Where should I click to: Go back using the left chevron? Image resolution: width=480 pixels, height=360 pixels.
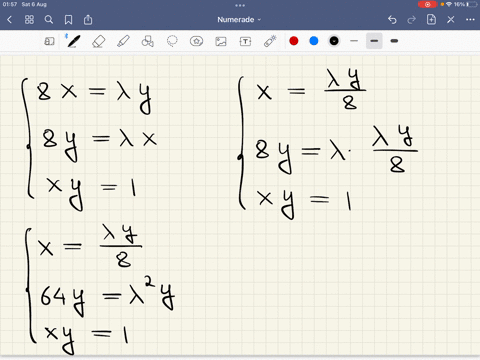[10, 20]
